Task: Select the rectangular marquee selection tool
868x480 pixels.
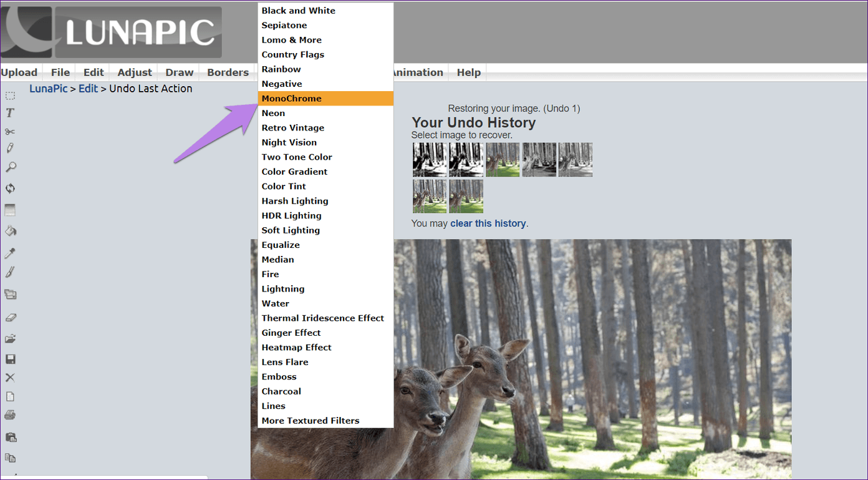Action: point(10,96)
